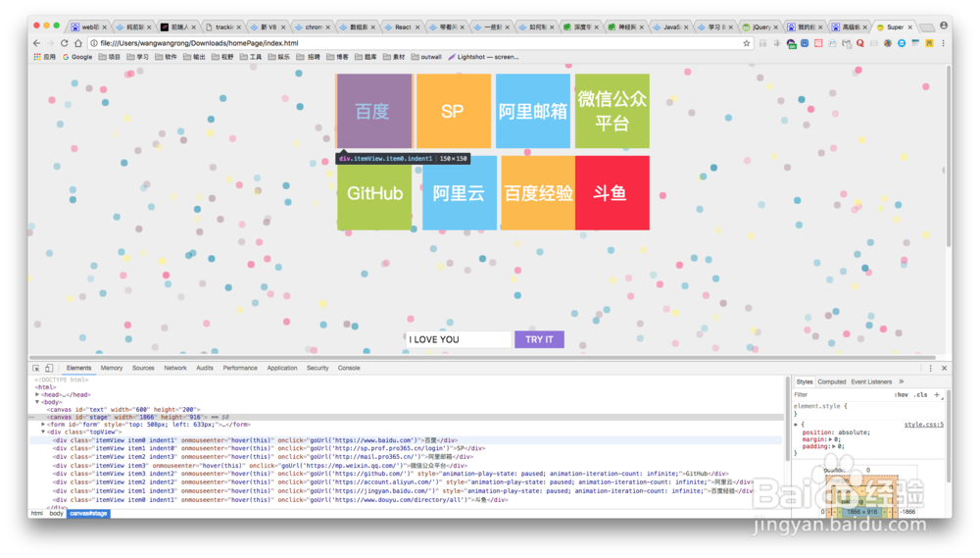This screenshot has height=558, width=980.
Task: Activate the inspect element picker icon
Action: (x=35, y=369)
